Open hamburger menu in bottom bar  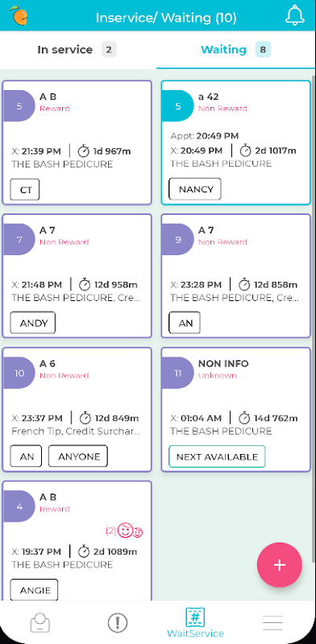(x=272, y=622)
